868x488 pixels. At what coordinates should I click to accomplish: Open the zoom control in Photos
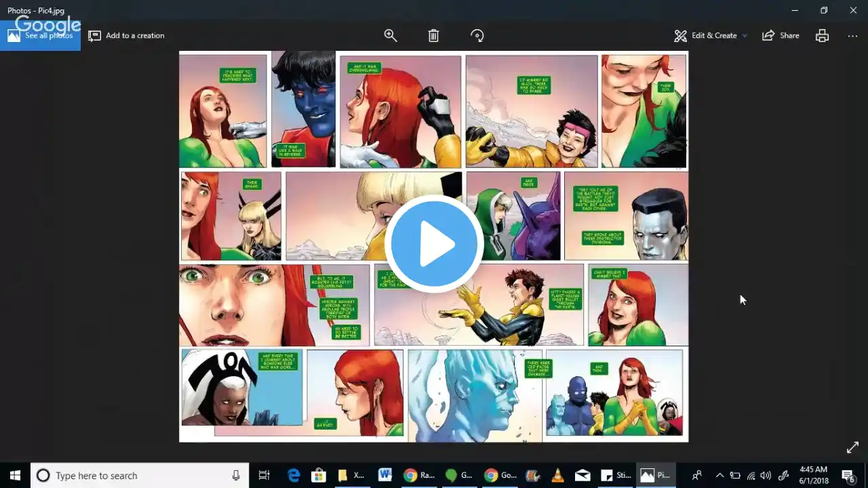(x=391, y=36)
